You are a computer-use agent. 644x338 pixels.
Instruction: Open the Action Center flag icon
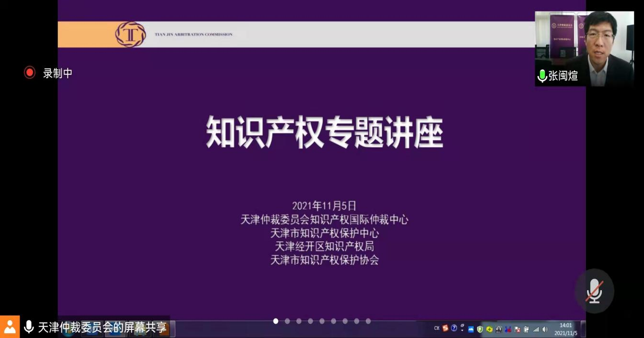tap(517, 329)
